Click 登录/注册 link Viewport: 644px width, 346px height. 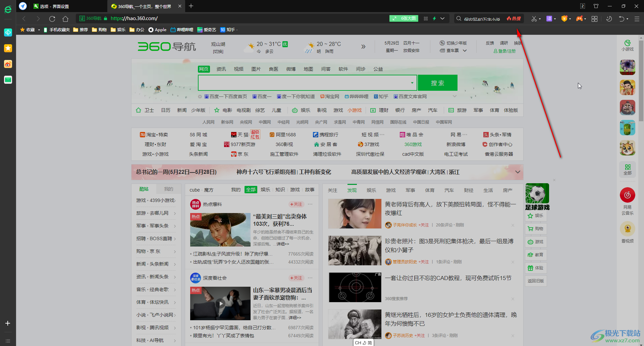click(504, 51)
